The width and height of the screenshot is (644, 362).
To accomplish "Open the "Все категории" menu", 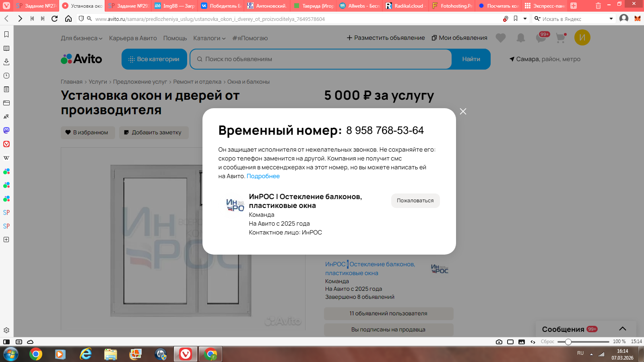I will point(154,59).
